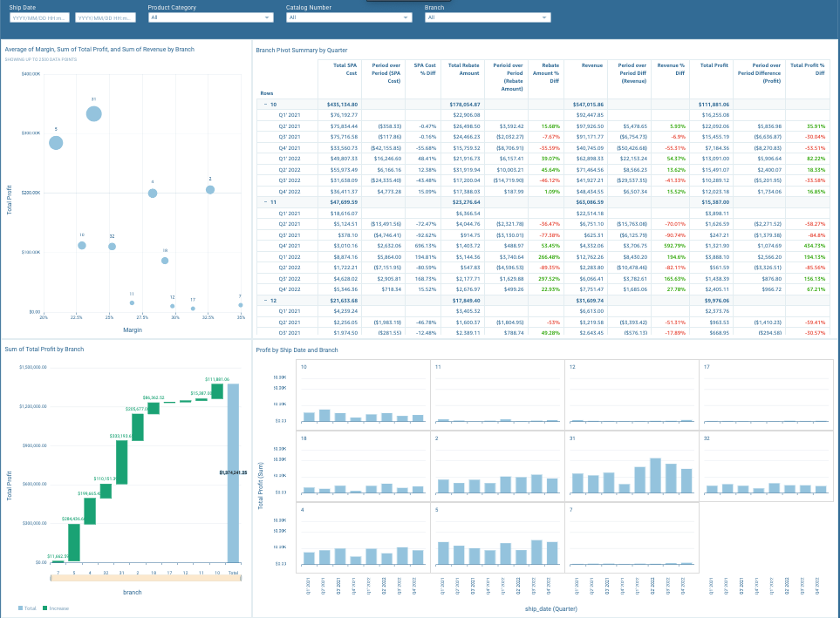Collapse branch 10 row in pivot table
Image resolution: width=840 pixels, height=618 pixels.
point(265,105)
